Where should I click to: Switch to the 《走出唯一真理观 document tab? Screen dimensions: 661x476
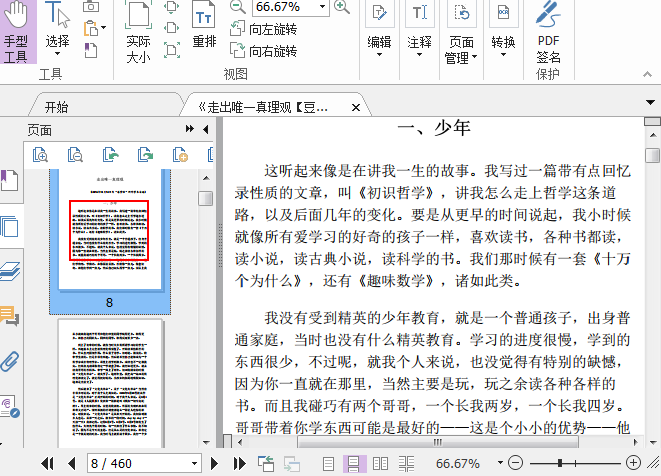click(x=263, y=108)
